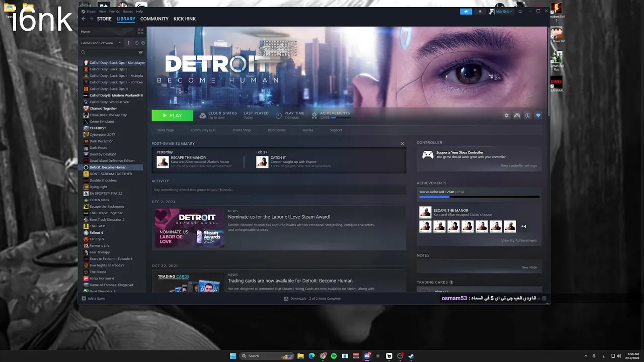Click the Play Time clock icon
Viewport: 644px width, 362px height.
point(279,115)
